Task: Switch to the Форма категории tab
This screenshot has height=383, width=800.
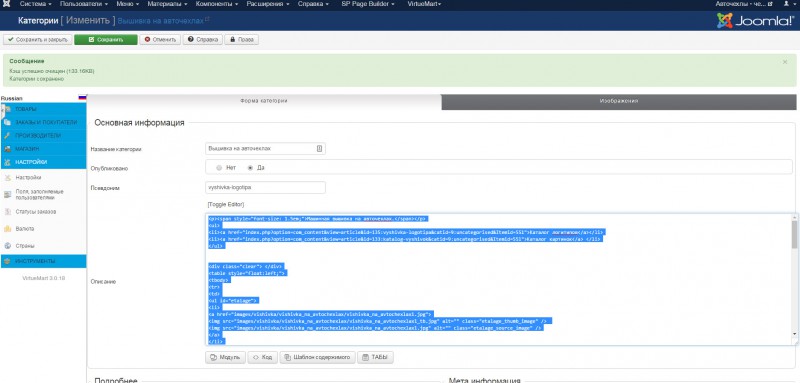Action: click(264, 101)
